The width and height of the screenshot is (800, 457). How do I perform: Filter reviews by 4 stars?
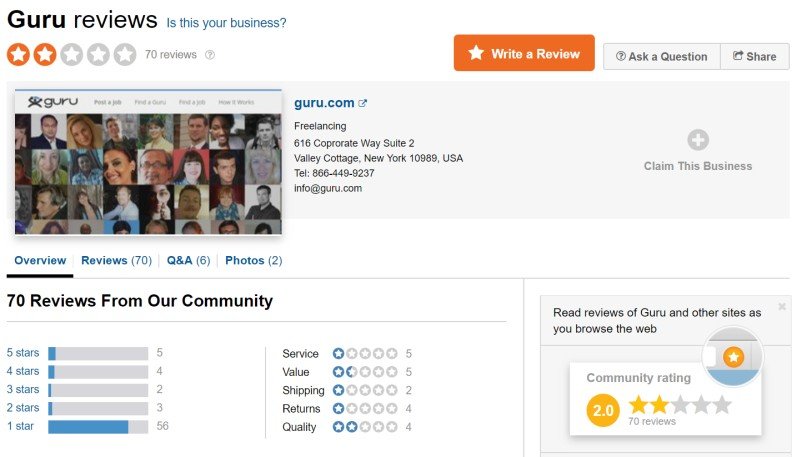[x=23, y=371]
